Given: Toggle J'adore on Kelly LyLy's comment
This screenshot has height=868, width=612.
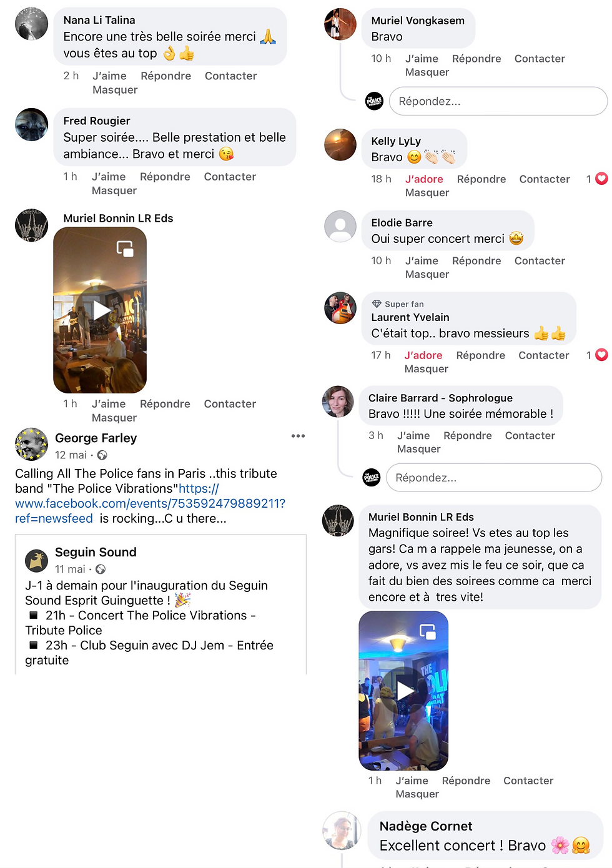Looking at the screenshot, I should pyautogui.click(x=424, y=179).
